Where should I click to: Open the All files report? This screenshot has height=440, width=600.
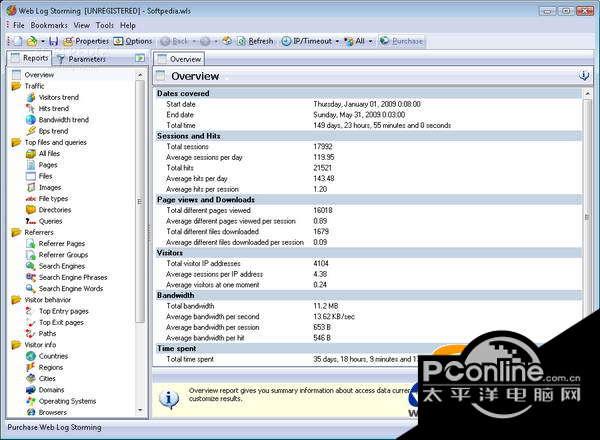[x=49, y=153]
